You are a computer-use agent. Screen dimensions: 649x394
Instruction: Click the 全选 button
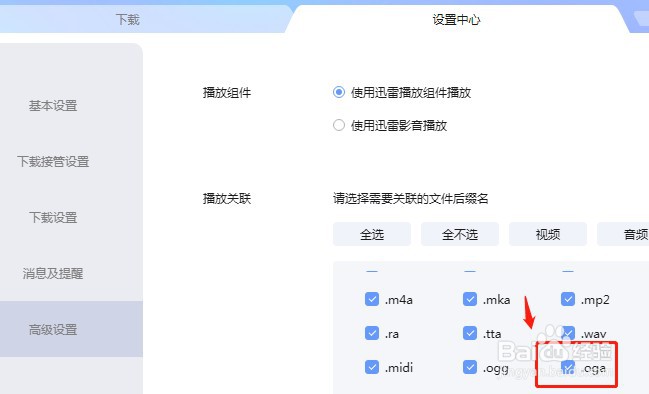(x=372, y=234)
